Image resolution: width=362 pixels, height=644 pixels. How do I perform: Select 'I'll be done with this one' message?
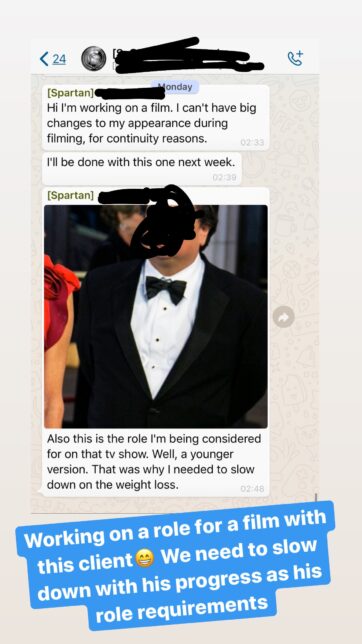pos(142,169)
